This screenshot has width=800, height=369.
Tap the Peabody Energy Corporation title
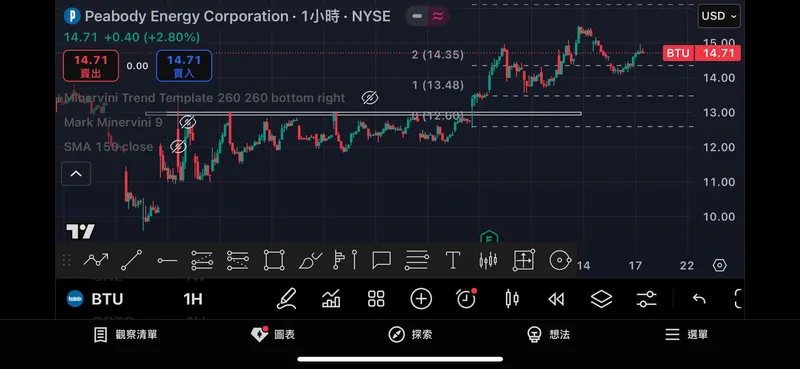[186, 16]
